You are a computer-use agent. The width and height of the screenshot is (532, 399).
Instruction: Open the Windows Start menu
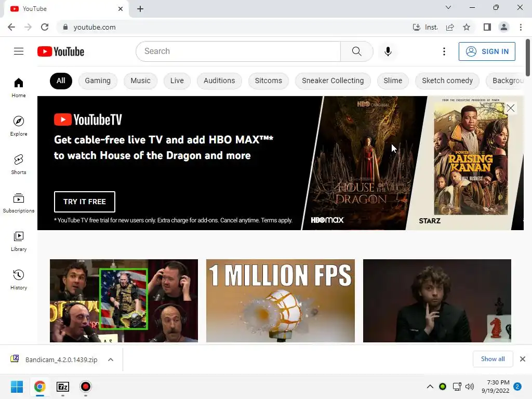click(x=17, y=387)
